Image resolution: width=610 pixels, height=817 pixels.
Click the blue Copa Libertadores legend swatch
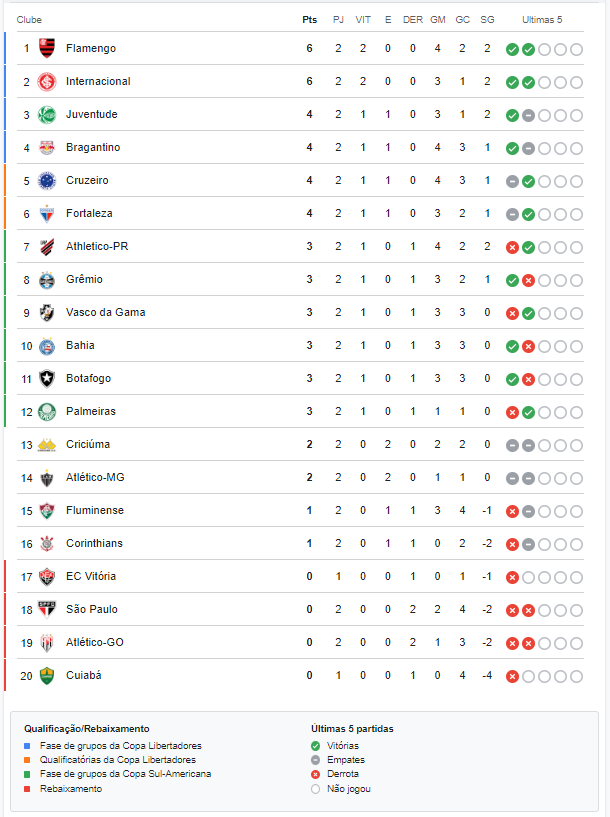[27, 746]
